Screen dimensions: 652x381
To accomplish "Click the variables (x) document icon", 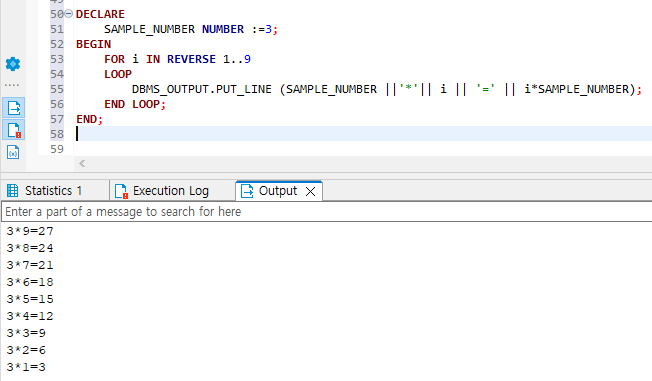I will (x=13, y=152).
